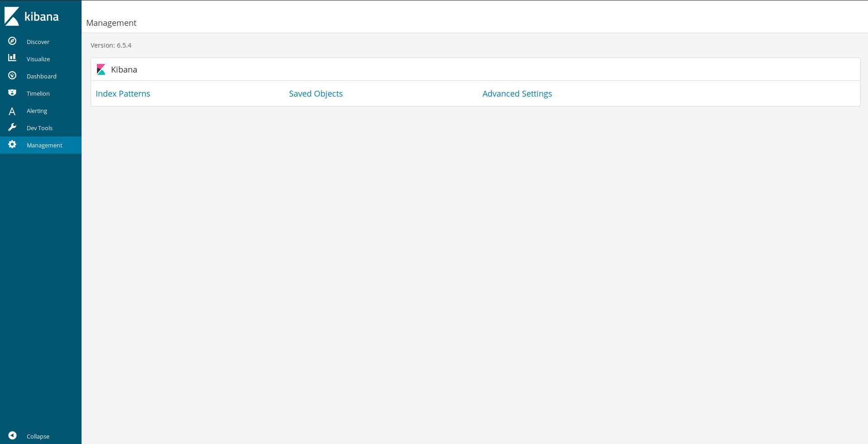
Task: Click the Discover compass icon
Action: (12, 41)
